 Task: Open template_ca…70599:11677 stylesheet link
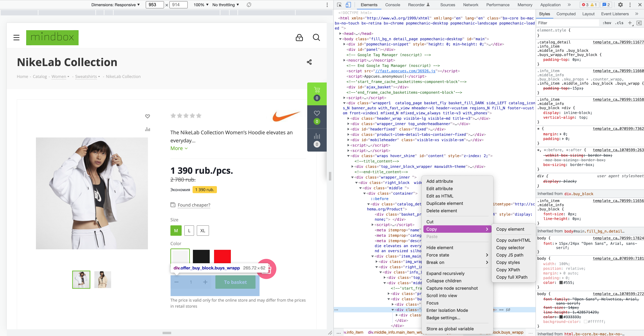tap(618, 42)
